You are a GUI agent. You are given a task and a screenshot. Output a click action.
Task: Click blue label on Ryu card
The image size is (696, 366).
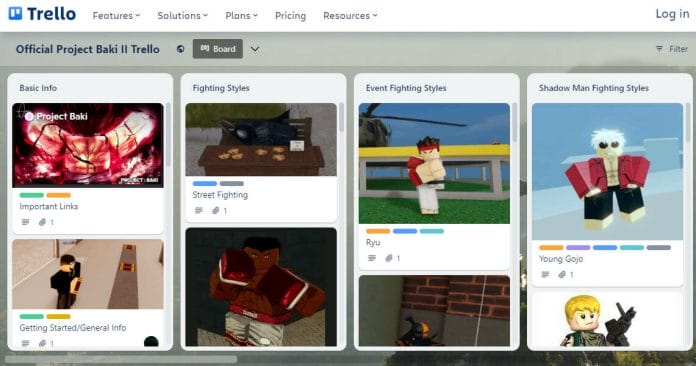pos(405,231)
